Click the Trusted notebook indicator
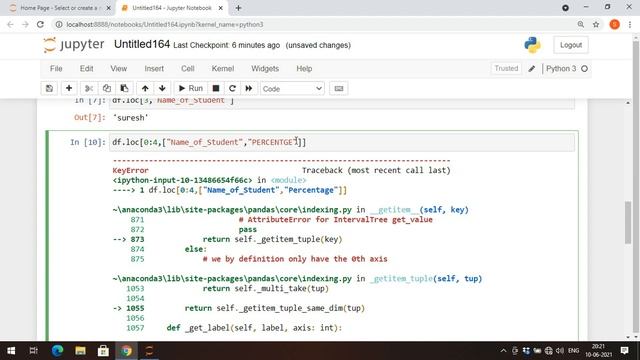Viewport: 640px width, 360px height. [506, 69]
